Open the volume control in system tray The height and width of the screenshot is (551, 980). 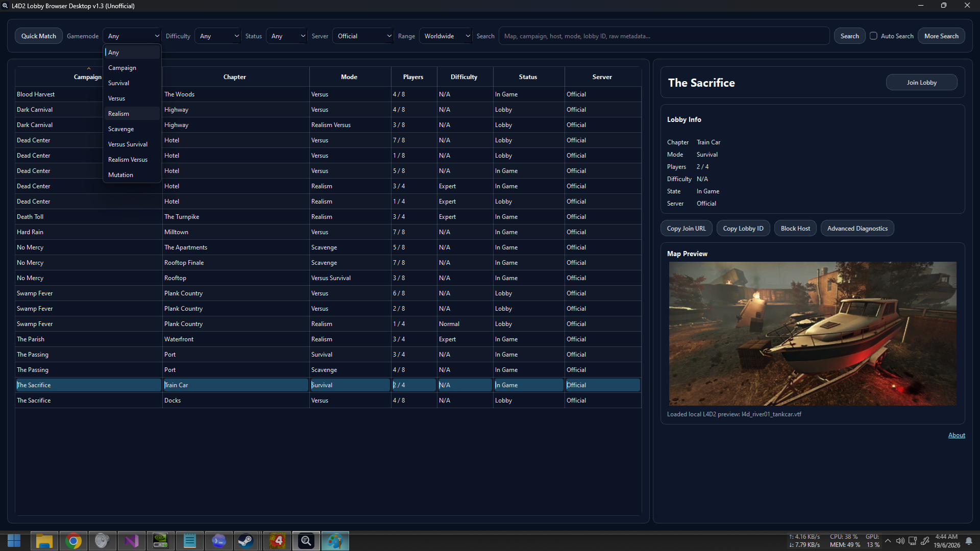tap(900, 541)
